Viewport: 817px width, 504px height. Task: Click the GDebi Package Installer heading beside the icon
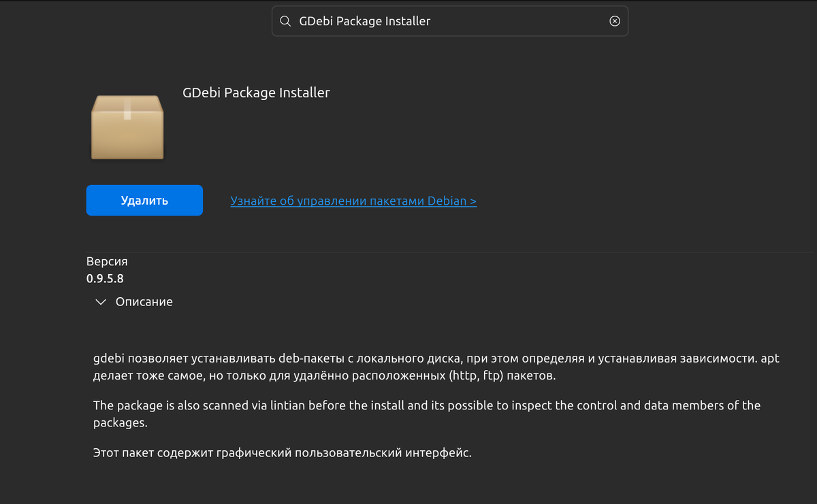click(256, 93)
